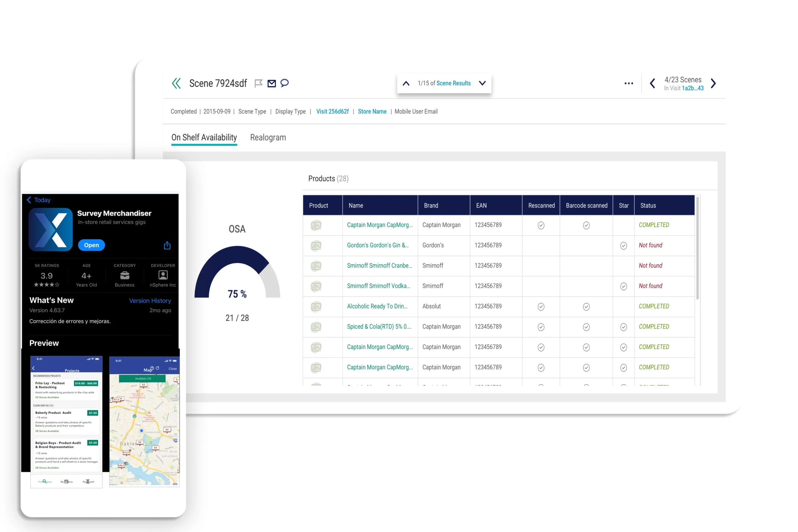This screenshot has height=532, width=798.
Task: Open the Visit 256d62f link
Action: point(332,112)
